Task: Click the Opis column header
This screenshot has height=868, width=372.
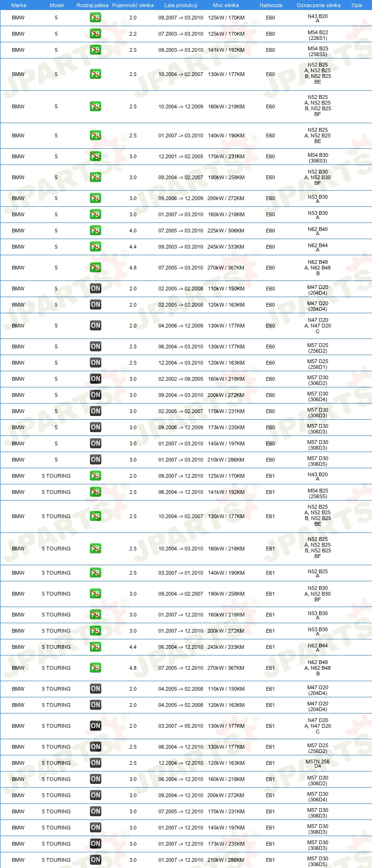Action: pyautogui.click(x=357, y=5)
